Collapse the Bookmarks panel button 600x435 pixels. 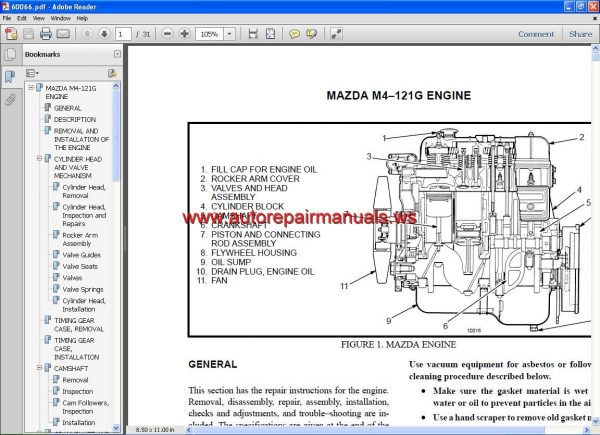[117, 54]
